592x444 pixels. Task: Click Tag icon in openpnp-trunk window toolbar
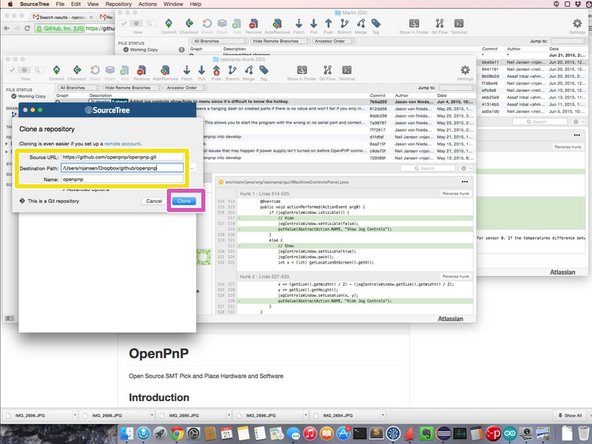click(x=264, y=70)
